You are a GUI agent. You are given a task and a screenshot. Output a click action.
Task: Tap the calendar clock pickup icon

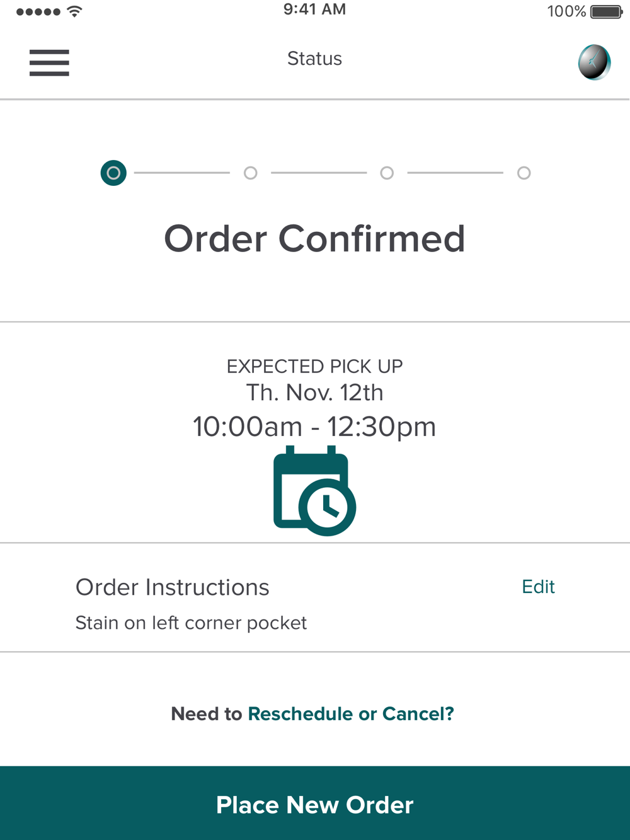(314, 491)
